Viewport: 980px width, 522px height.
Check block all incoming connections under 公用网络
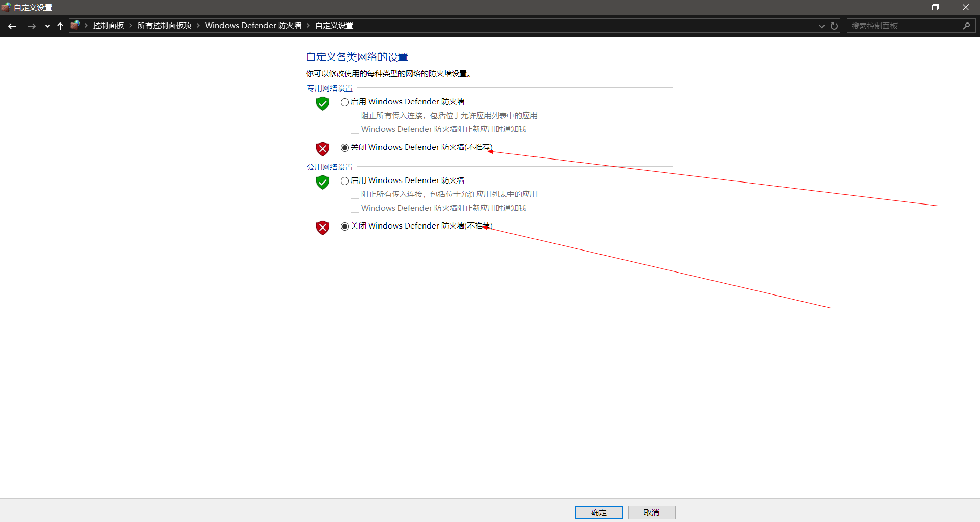tap(444, 194)
